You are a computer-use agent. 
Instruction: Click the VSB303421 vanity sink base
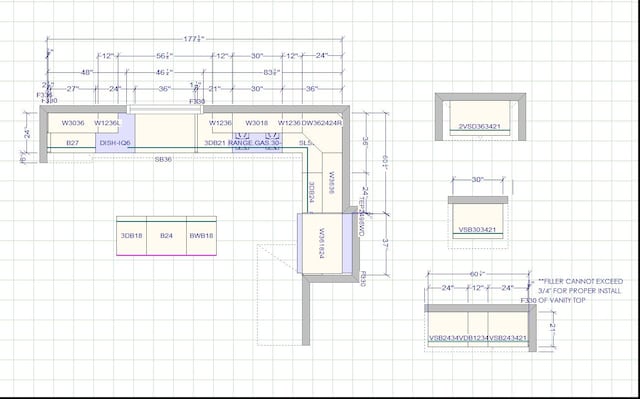(477, 230)
